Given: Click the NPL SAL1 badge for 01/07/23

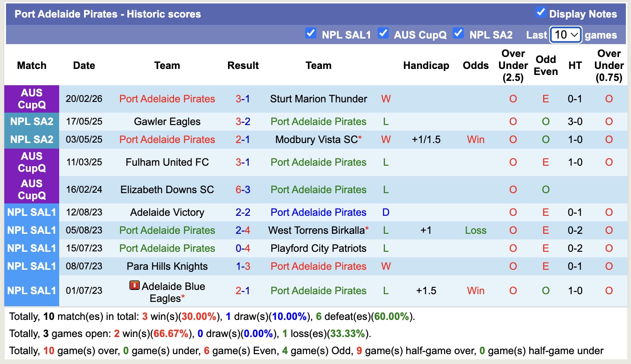Looking at the screenshot, I should (x=31, y=290).
